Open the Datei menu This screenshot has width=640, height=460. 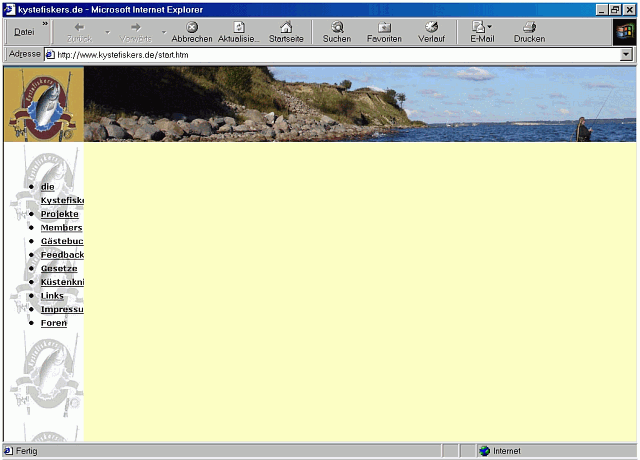click(x=24, y=32)
